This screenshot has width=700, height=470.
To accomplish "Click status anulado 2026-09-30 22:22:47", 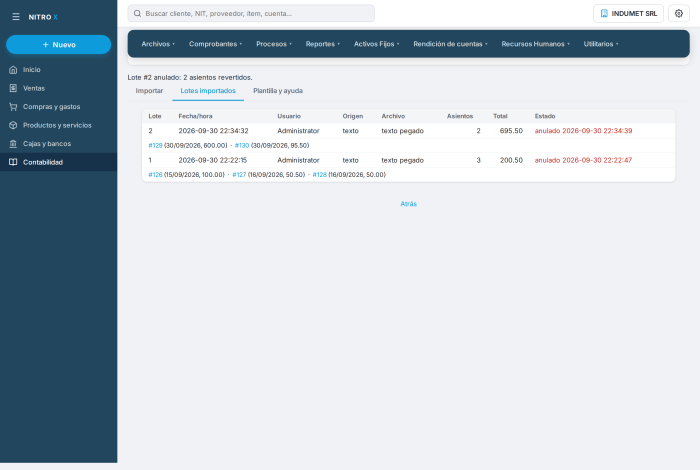I will tap(583, 160).
